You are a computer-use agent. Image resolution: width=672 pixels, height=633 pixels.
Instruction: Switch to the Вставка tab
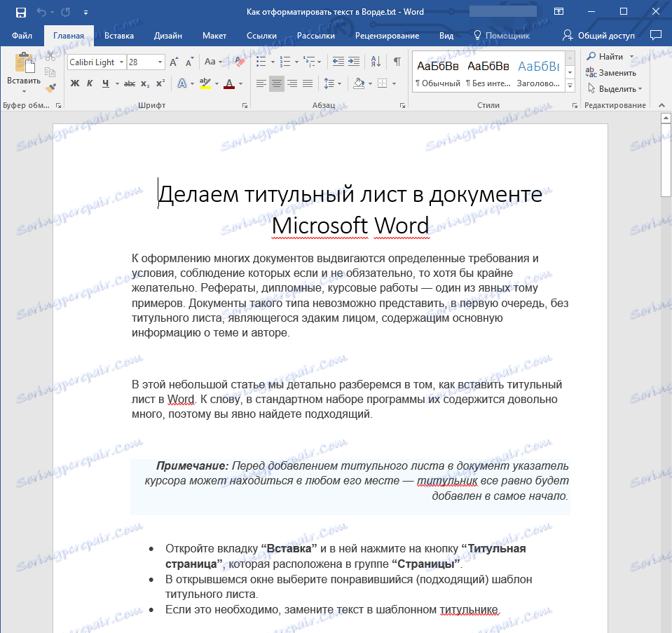pyautogui.click(x=118, y=35)
